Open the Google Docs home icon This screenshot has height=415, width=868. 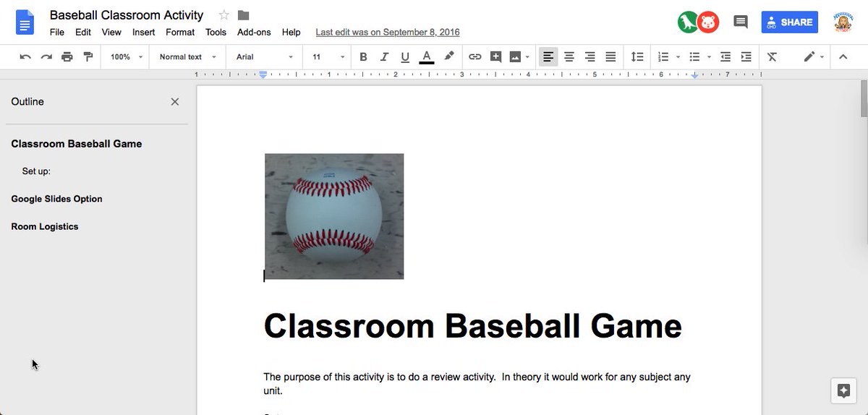tap(25, 22)
